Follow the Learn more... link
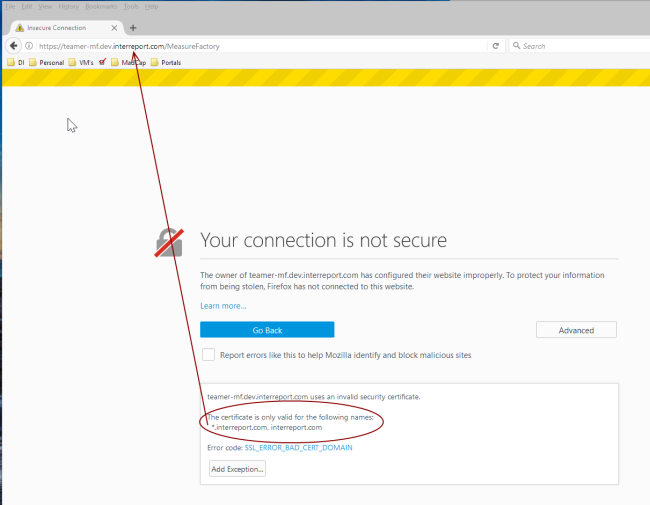The height and width of the screenshot is (505, 650). [x=223, y=306]
